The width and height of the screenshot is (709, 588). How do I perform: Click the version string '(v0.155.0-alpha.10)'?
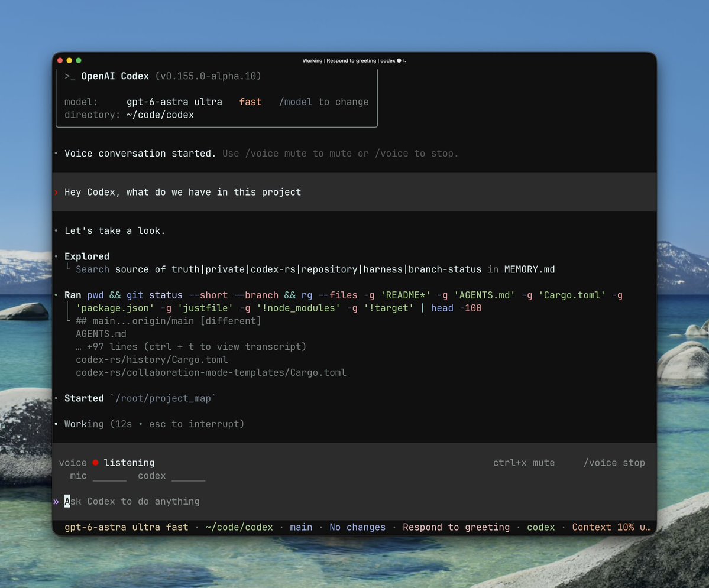point(208,76)
